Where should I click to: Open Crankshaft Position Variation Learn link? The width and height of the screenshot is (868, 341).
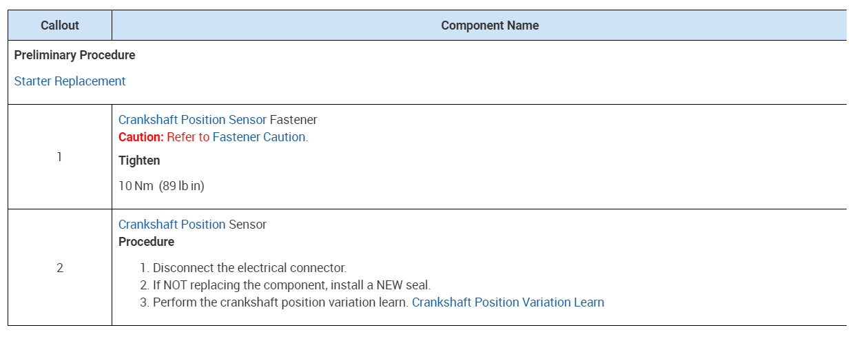508,302
